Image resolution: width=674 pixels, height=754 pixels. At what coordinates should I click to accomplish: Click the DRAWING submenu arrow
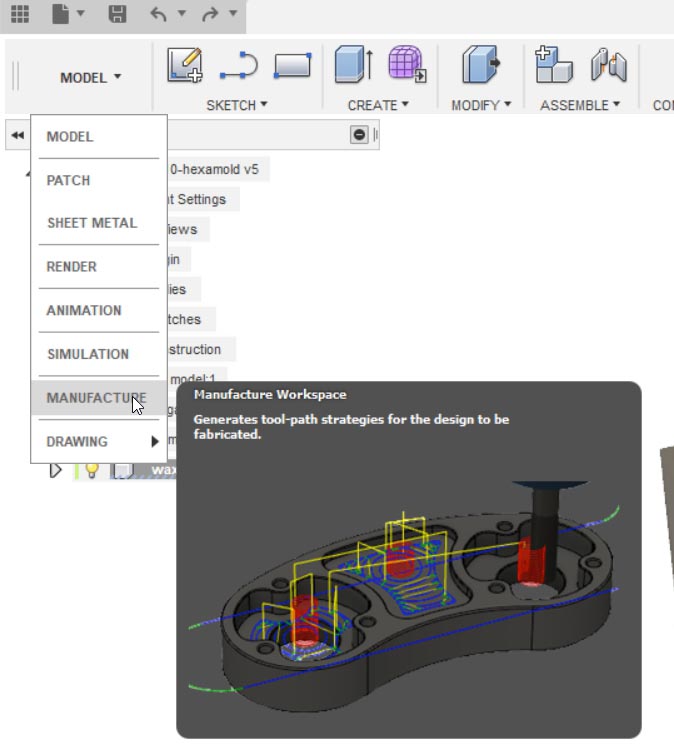coord(154,441)
